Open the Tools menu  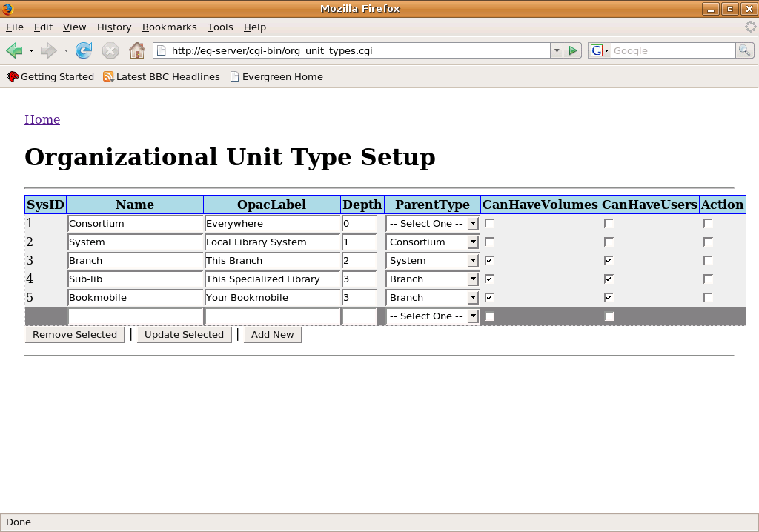click(x=220, y=27)
